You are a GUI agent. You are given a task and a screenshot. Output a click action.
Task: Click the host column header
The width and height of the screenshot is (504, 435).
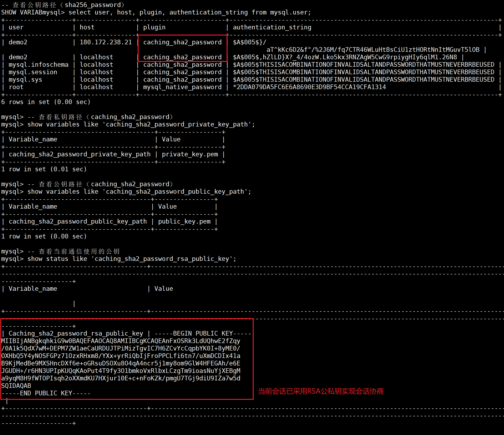87,27
